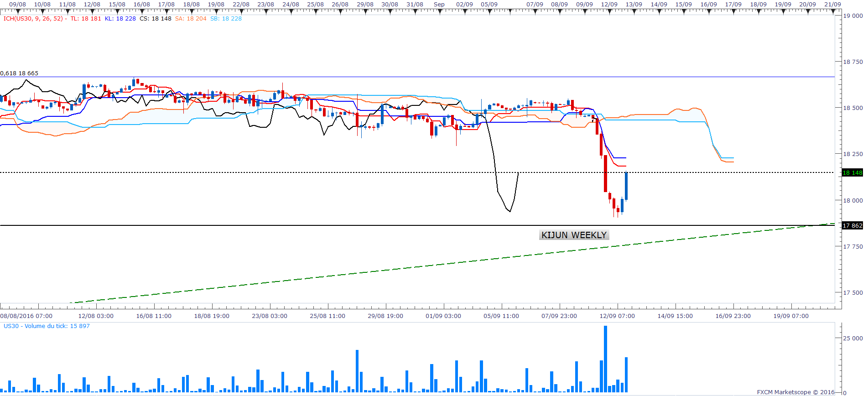Viewport: 868px width, 396px height.
Task: Select the SB: 18 228 legend entry
Action: click(x=226, y=19)
